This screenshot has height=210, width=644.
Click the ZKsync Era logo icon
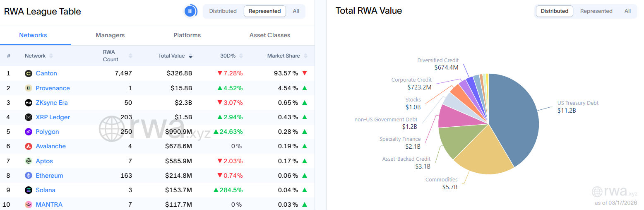pos(29,103)
